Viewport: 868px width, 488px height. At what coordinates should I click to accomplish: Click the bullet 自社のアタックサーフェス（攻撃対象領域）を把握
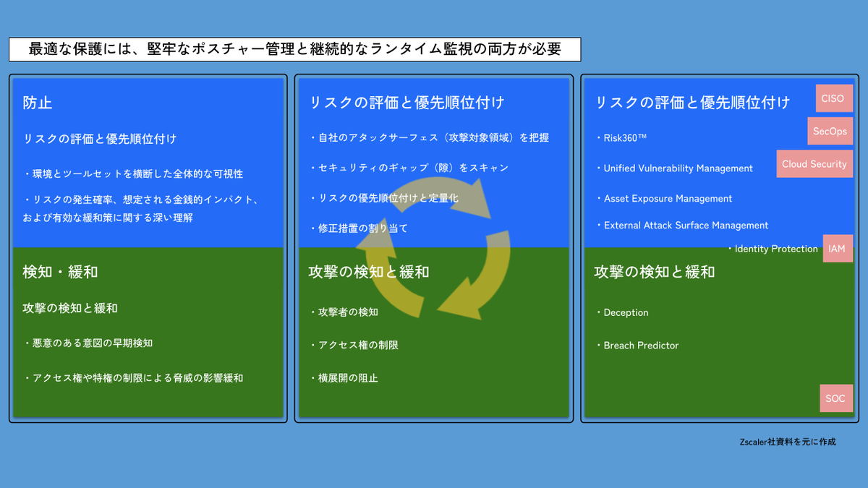(x=429, y=137)
